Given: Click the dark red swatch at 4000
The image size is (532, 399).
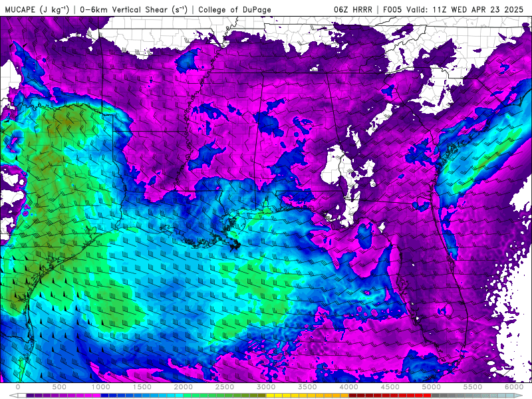Looking at the screenshot, I should coord(353,396).
